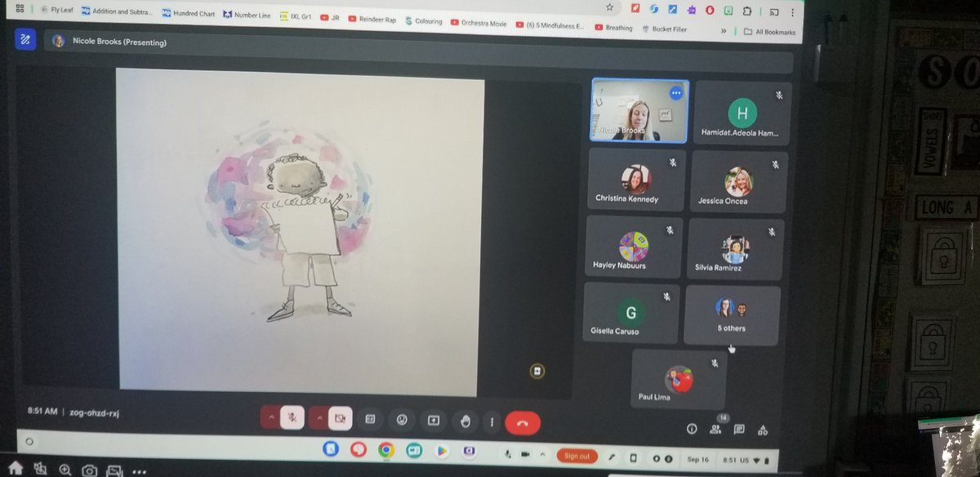Select the Paul Lima participant tile
The width and height of the screenshot is (980, 477).
[679, 379]
